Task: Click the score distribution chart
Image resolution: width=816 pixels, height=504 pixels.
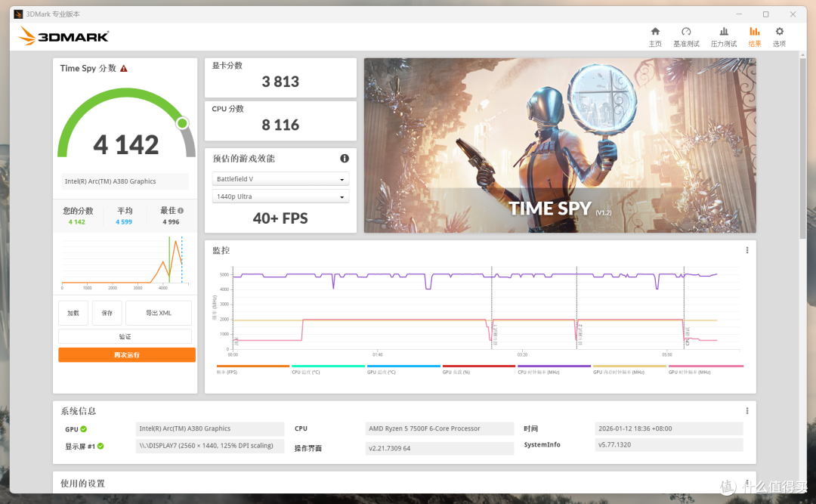Action: (x=125, y=262)
